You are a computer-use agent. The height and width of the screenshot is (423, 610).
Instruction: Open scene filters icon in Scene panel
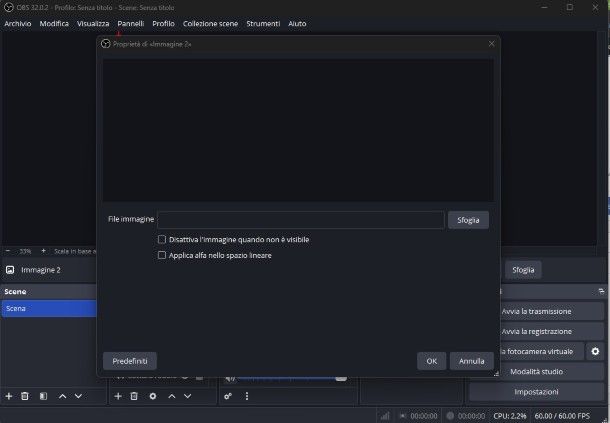point(43,396)
